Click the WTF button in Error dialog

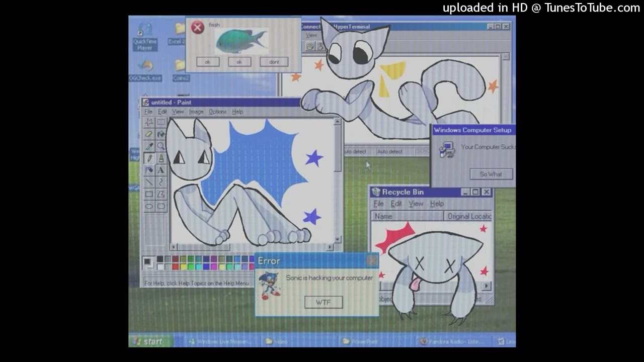pos(324,302)
